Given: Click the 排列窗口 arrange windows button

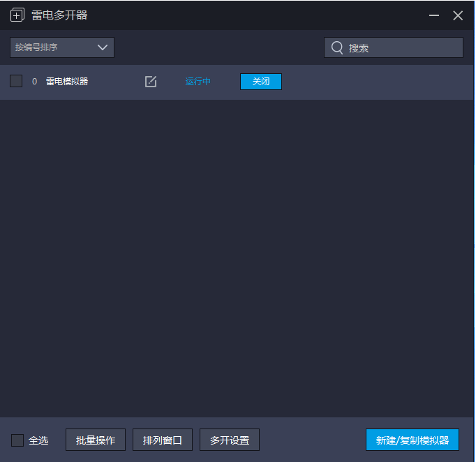Looking at the screenshot, I should click(x=163, y=440).
